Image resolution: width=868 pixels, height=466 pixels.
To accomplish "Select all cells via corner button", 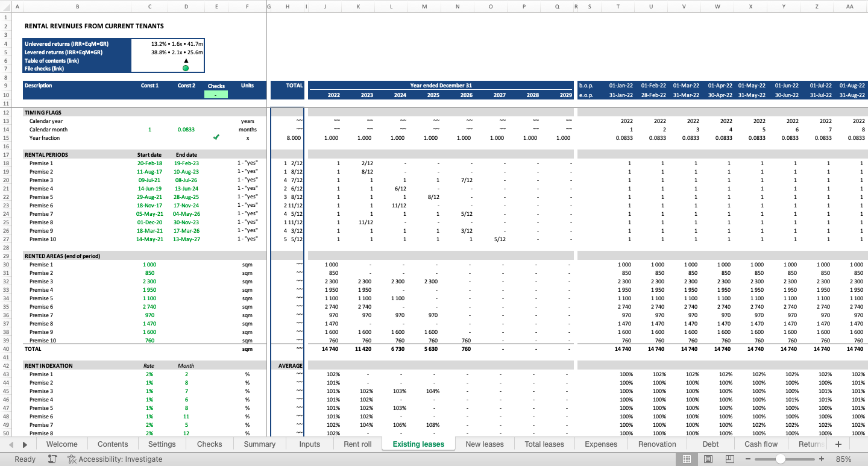I will click(5, 7).
